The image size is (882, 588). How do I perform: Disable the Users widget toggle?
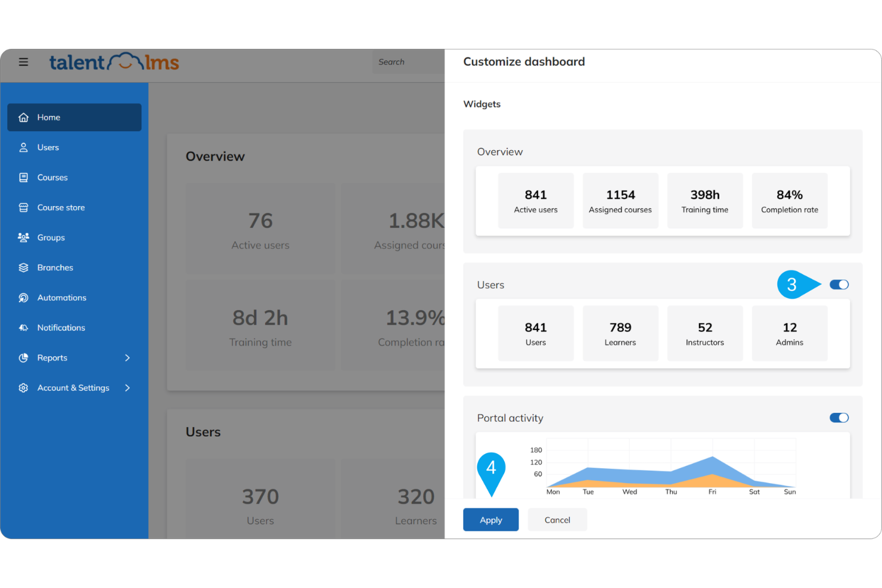[x=839, y=284]
